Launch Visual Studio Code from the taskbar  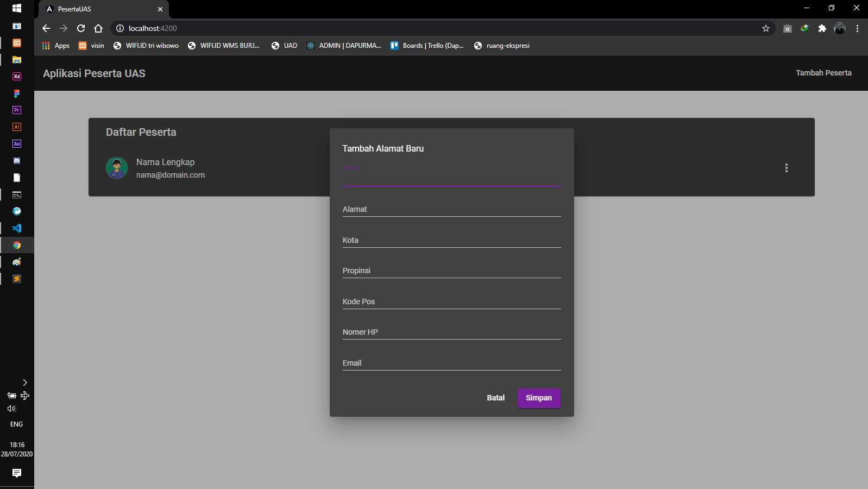[17, 228]
